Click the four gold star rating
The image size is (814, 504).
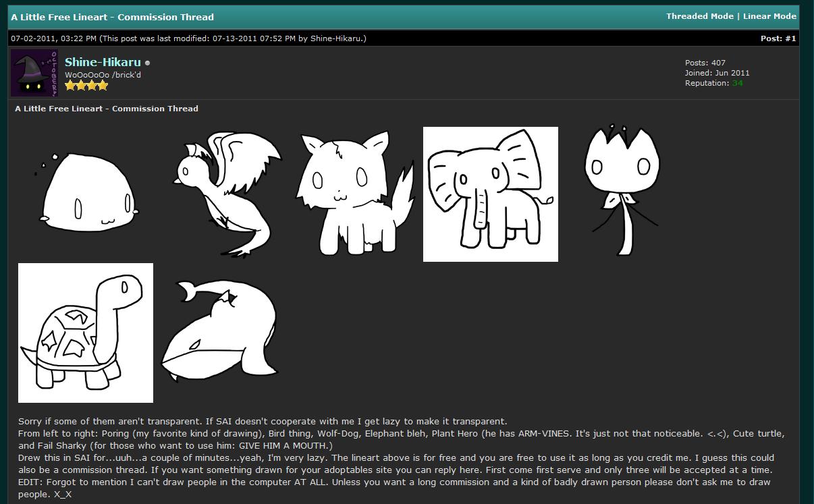pos(86,86)
